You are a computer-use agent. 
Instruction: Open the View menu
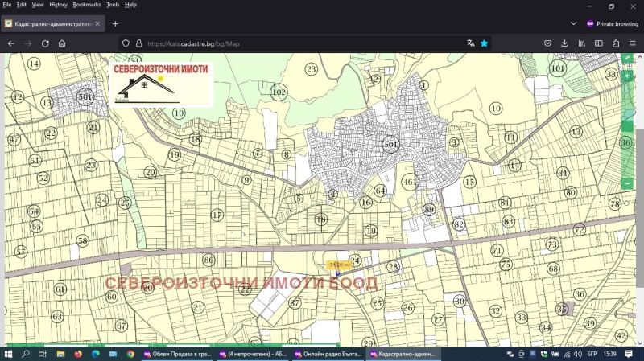click(37, 5)
